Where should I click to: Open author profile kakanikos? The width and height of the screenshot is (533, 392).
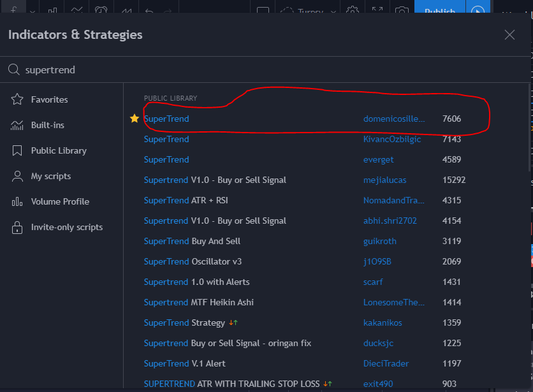pyautogui.click(x=383, y=323)
